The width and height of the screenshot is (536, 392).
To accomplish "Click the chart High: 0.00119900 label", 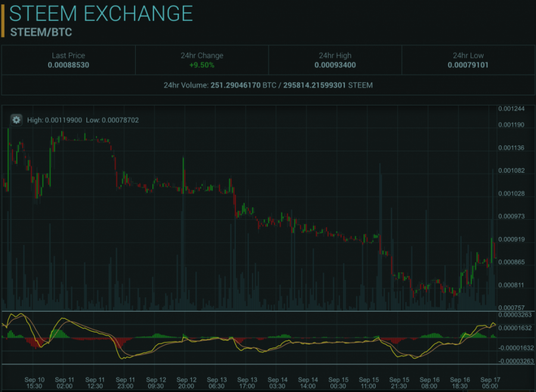I will point(54,120).
